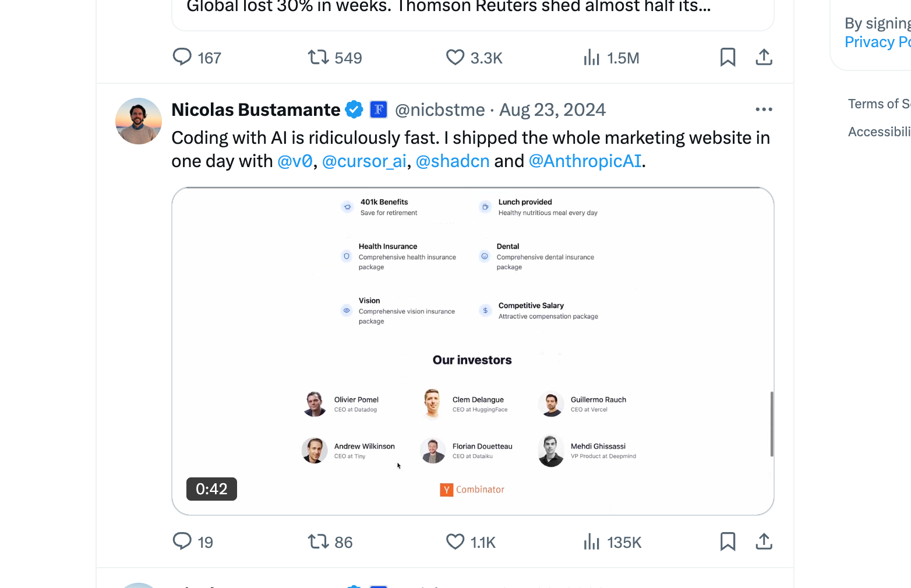
Task: Repost the tweet with 86 reposts
Action: [x=319, y=542]
